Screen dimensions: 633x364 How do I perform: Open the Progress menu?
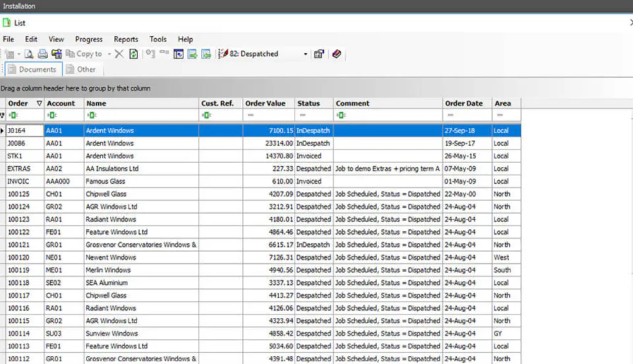pos(89,39)
